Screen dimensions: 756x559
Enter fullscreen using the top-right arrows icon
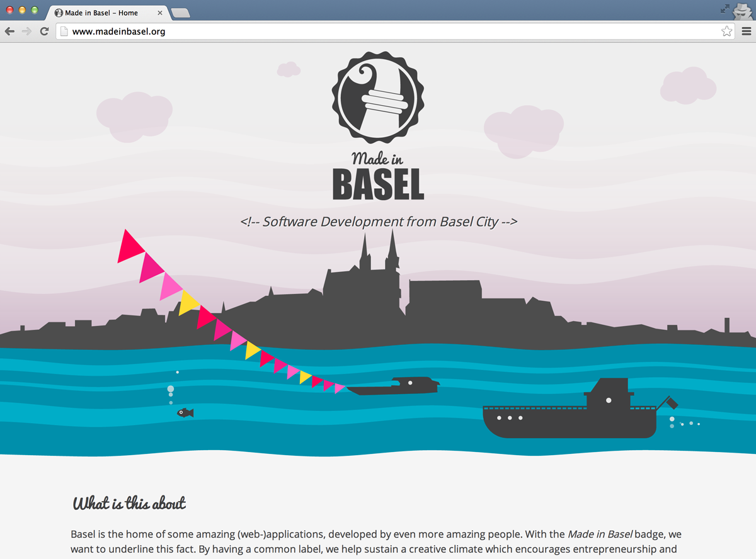coord(724,9)
